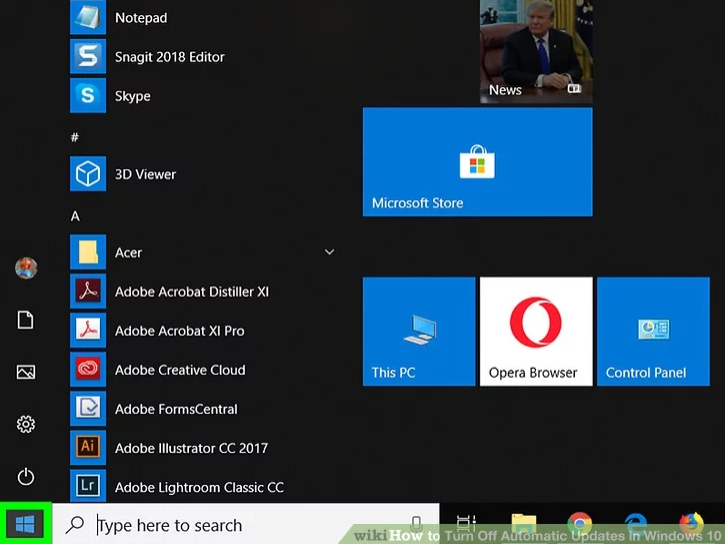Open the Pictures icon in sidebar

tap(26, 372)
